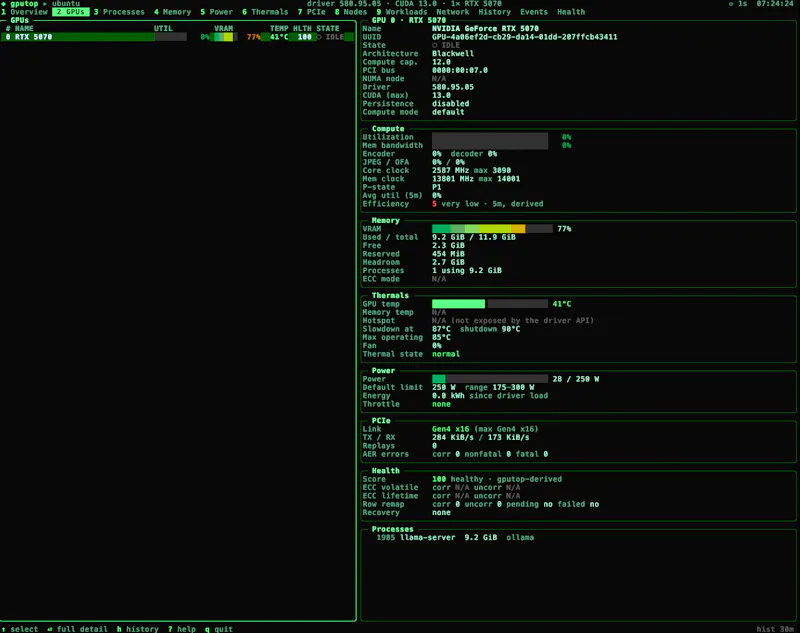Click the 1s refresh interval indicator

738,4
